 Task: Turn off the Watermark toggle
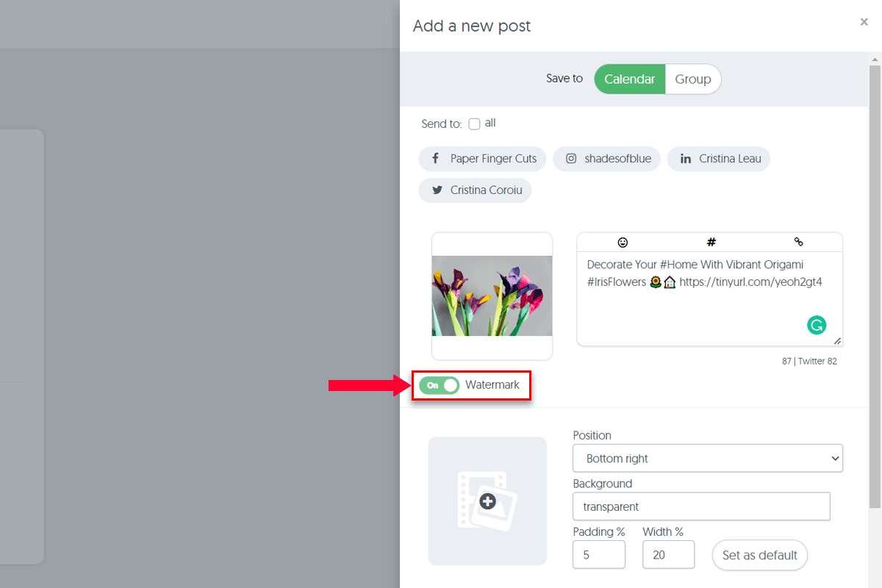click(x=439, y=385)
